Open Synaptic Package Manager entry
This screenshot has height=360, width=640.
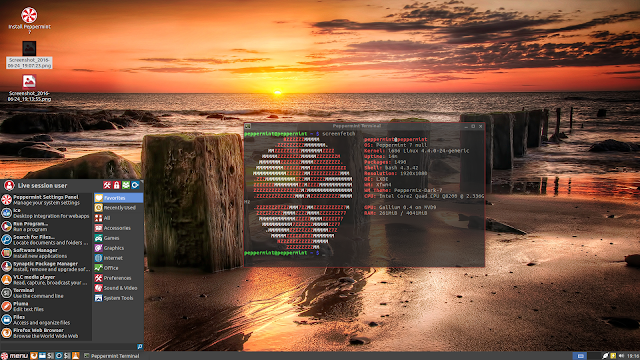[x=46, y=267]
